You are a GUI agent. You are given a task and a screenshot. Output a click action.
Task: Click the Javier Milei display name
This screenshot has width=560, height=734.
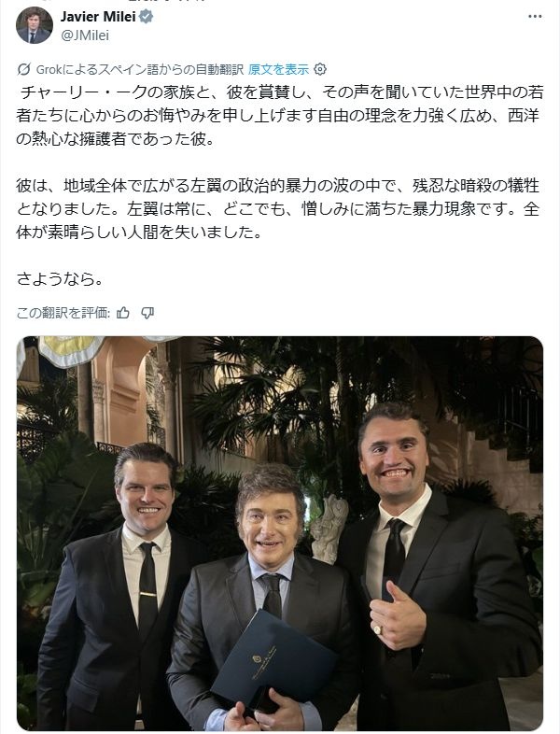coord(98,17)
